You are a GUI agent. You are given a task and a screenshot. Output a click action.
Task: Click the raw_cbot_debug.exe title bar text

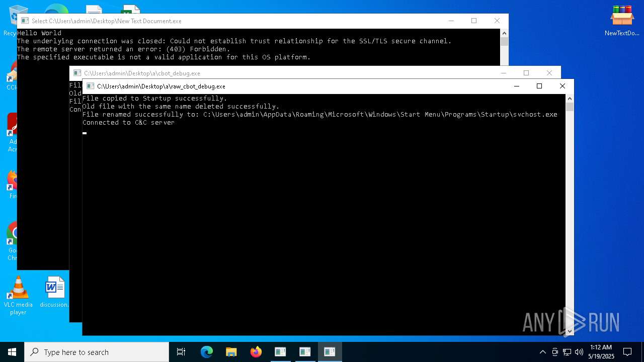tap(161, 86)
